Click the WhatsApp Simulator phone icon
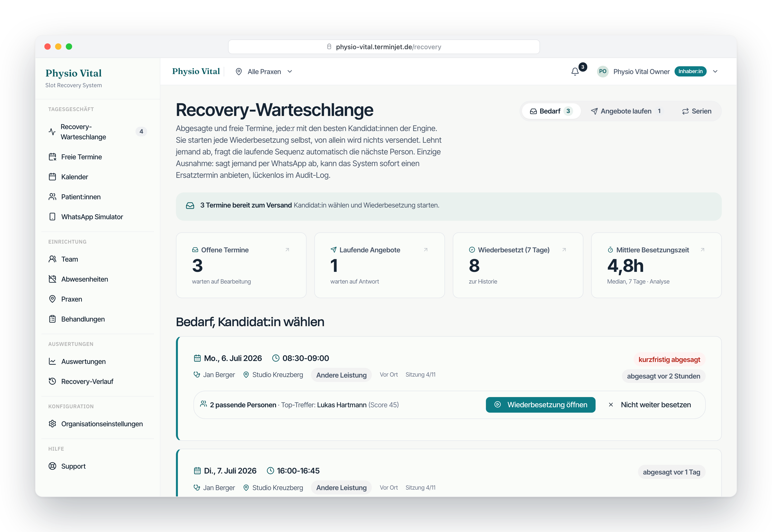 [52, 217]
